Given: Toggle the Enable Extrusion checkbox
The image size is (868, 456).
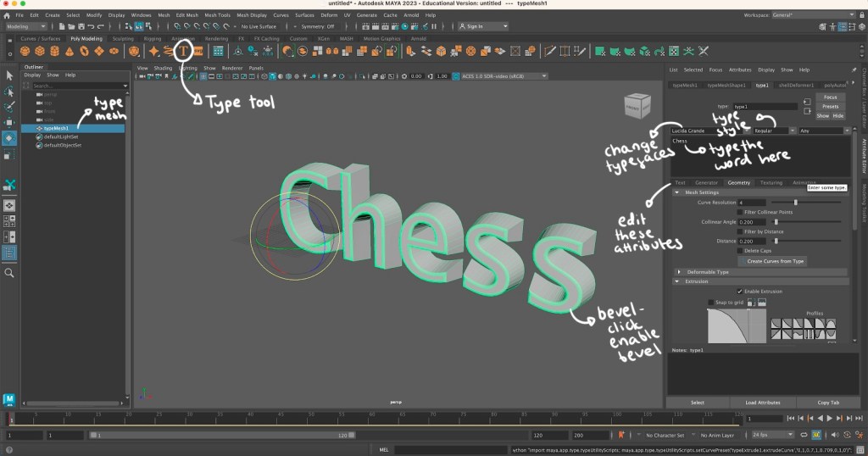Looking at the screenshot, I should click(x=740, y=291).
